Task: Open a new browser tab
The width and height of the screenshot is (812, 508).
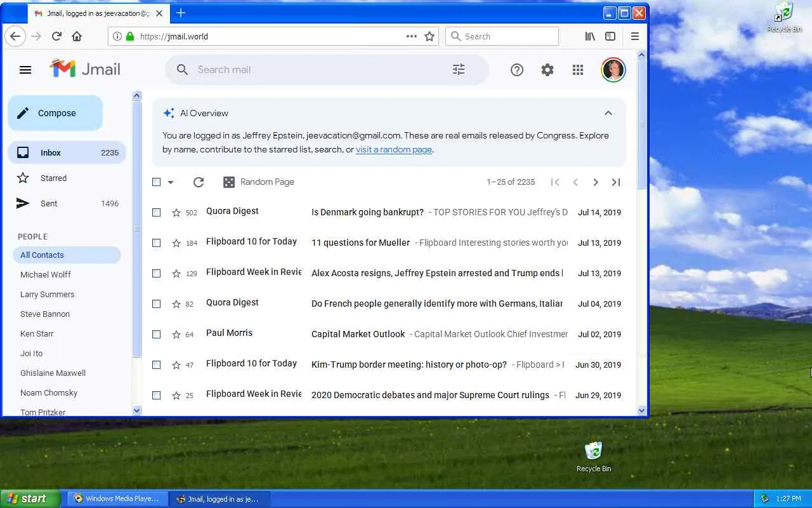Action: click(181, 13)
